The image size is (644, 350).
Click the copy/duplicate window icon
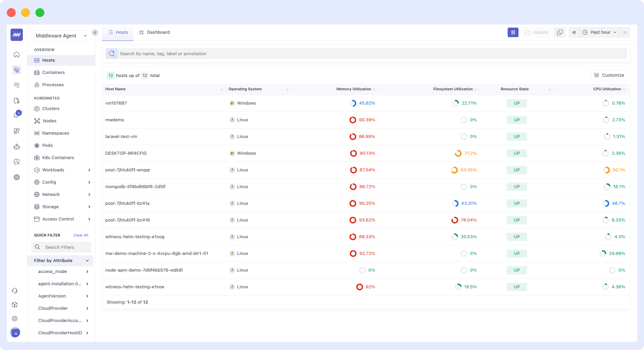(x=560, y=32)
